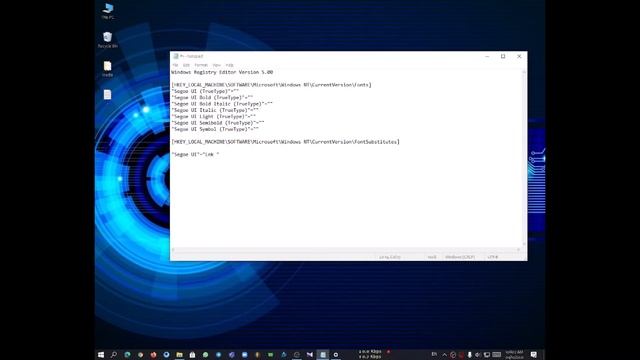
Task: Open This PC desktop icon
Action: [x=108, y=11]
